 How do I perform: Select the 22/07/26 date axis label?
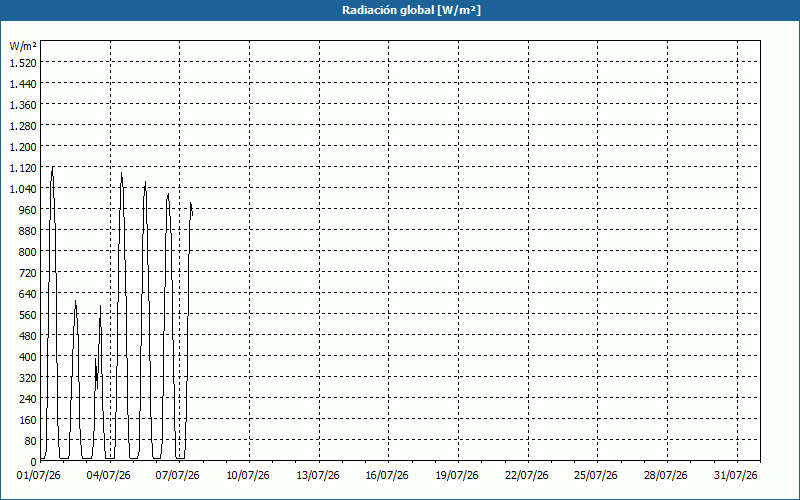pyautogui.click(x=527, y=476)
